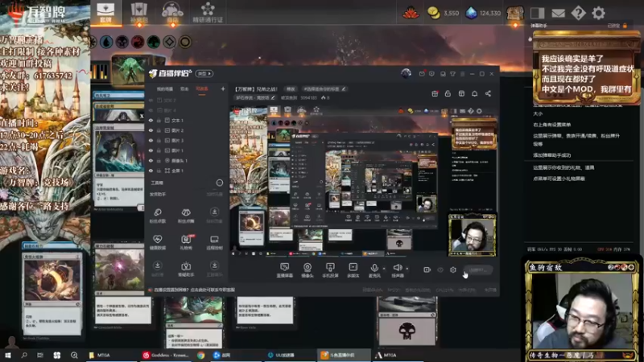This screenshot has height=362, width=644.
Task: Select the first scene tab in streaming app
Action: (x=164, y=88)
